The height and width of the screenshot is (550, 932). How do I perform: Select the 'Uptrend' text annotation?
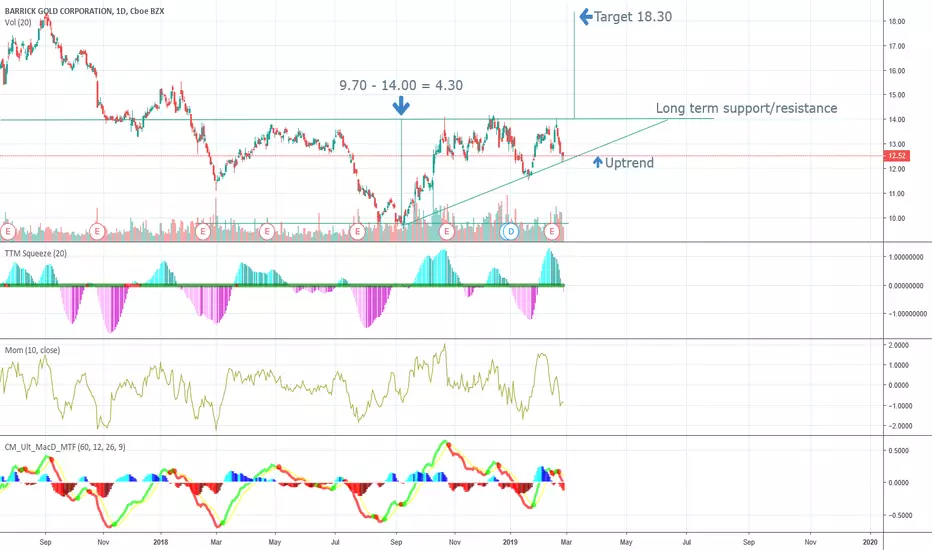[x=629, y=163]
